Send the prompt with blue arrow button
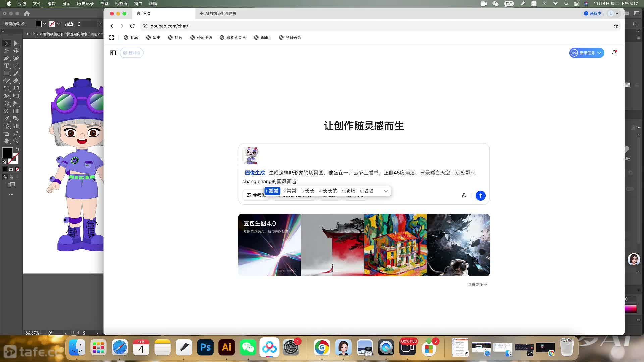The image size is (644, 362). 480,196
